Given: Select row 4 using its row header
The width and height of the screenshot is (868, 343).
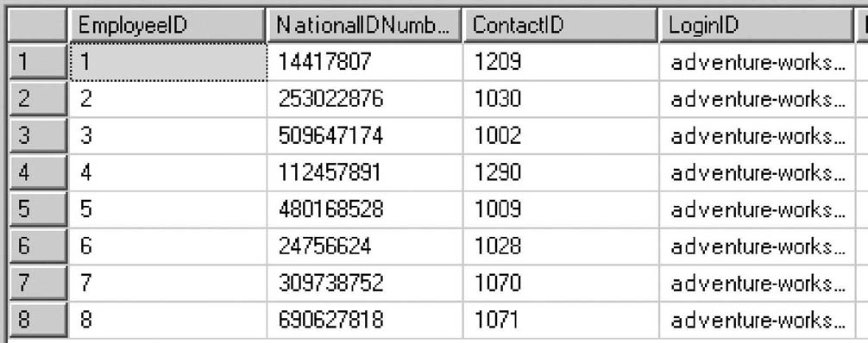Looking at the screenshot, I should [x=38, y=172].
